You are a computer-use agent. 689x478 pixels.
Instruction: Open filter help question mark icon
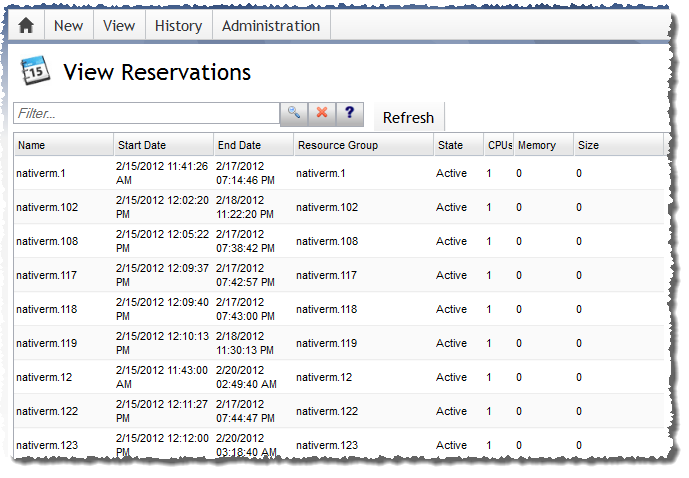tap(349, 113)
